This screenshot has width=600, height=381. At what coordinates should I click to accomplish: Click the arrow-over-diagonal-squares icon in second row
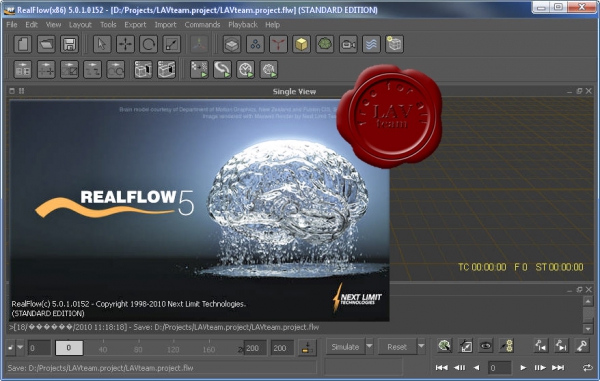(x=69, y=70)
